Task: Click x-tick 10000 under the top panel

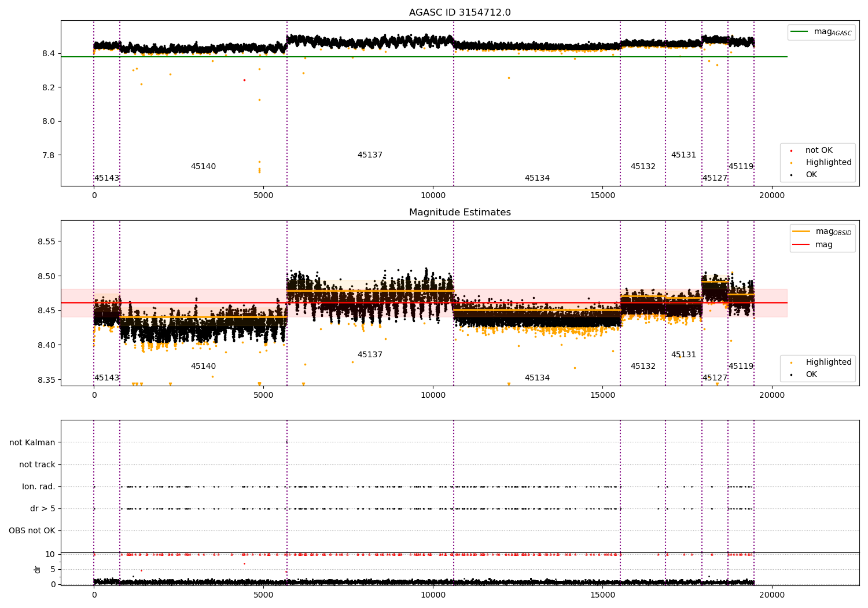Action: pyautogui.click(x=433, y=196)
